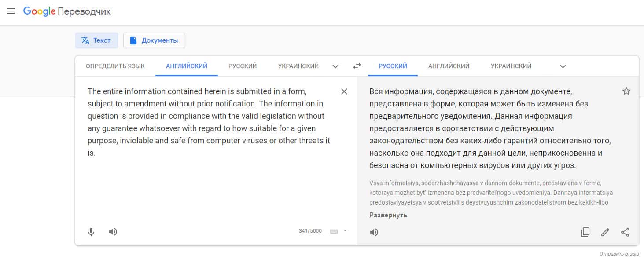This screenshot has height=263, width=644.
Task: Open input tools dropdown arrow
Action: click(345, 230)
